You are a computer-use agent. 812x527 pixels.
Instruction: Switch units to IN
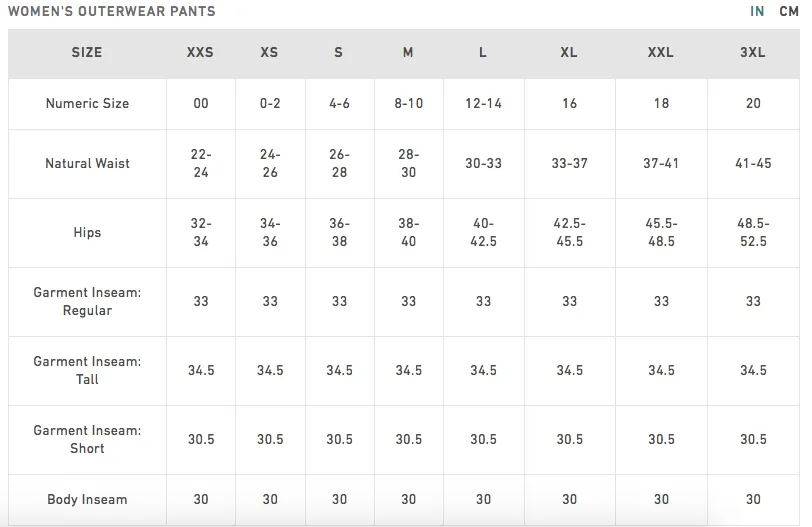[757, 11]
